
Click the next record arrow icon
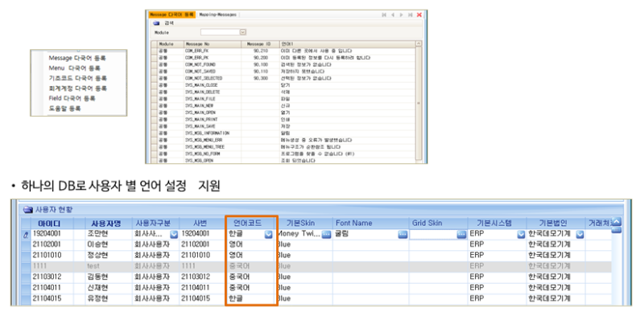(401, 14)
